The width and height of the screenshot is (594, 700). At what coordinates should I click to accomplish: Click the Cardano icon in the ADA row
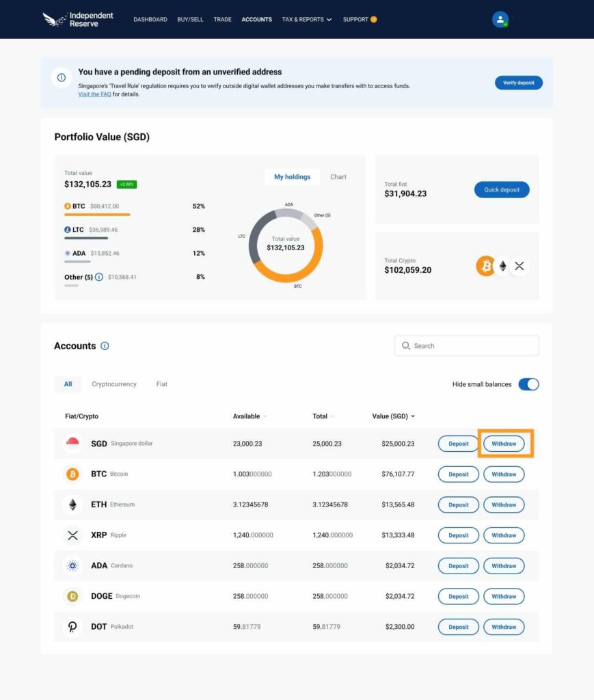coord(72,565)
